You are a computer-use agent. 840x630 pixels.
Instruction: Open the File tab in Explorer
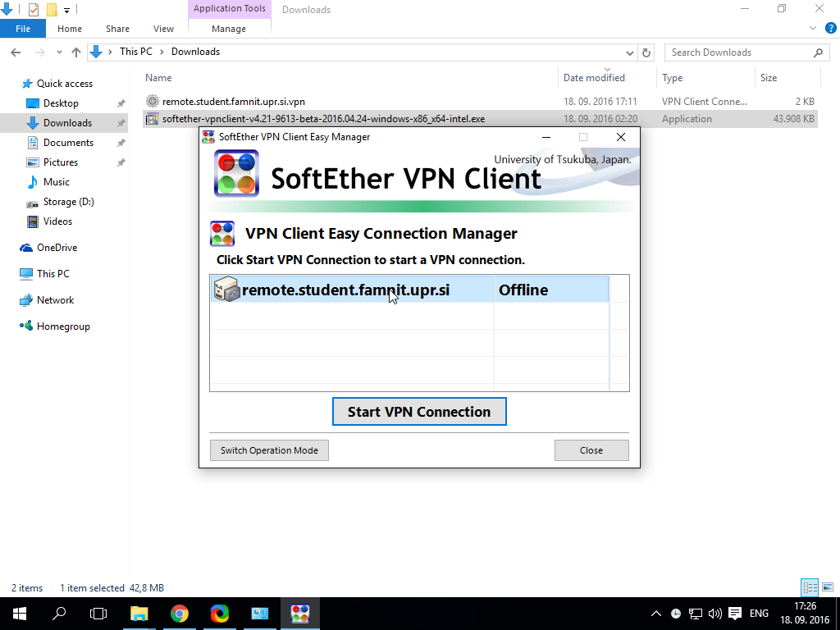pyautogui.click(x=23, y=29)
